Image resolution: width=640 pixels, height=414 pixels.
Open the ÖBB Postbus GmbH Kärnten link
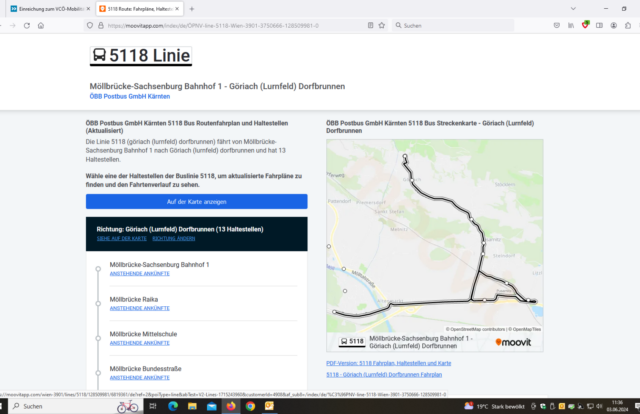click(x=130, y=96)
